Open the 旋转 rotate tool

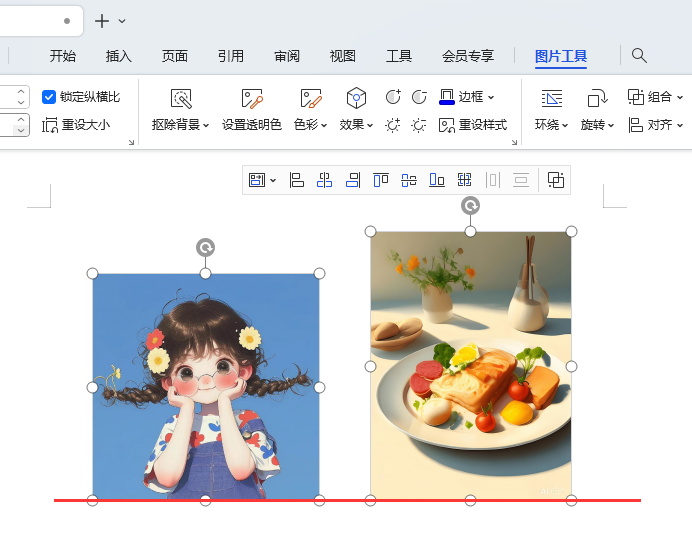point(598,98)
